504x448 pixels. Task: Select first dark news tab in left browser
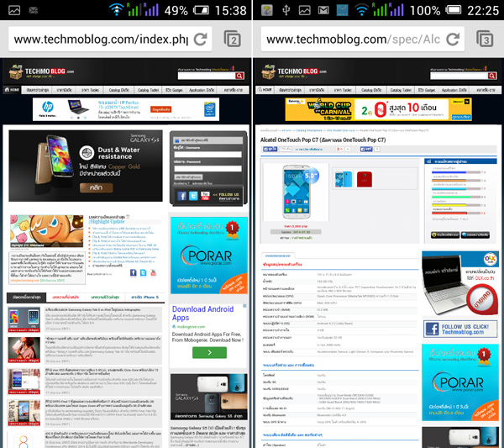(x=26, y=298)
